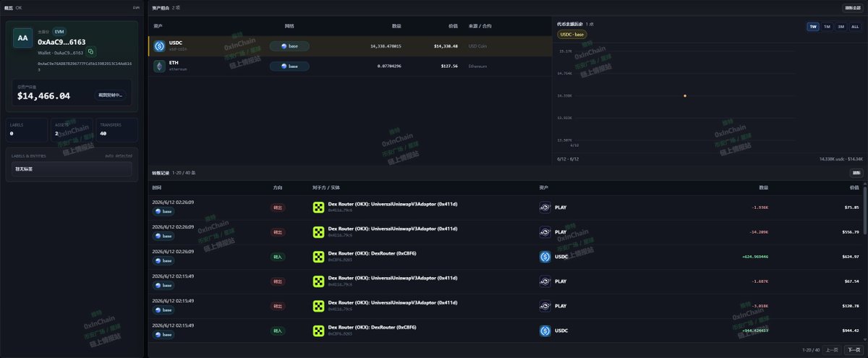Select the 1W chart timeframe
868x358 pixels.
tap(813, 27)
